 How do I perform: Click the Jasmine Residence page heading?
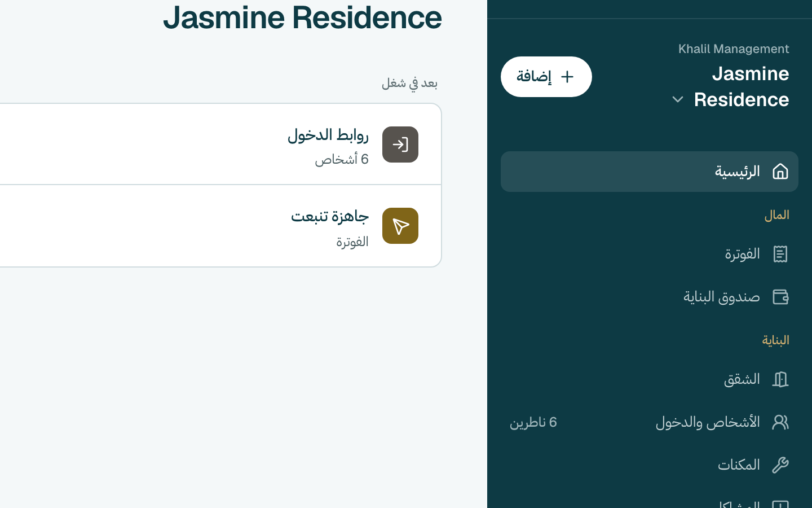[x=302, y=17]
